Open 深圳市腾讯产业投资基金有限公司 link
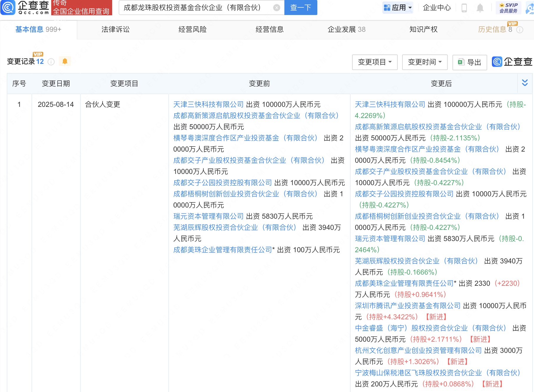Image resolution: width=534 pixels, height=392 pixels. pyautogui.click(x=408, y=306)
